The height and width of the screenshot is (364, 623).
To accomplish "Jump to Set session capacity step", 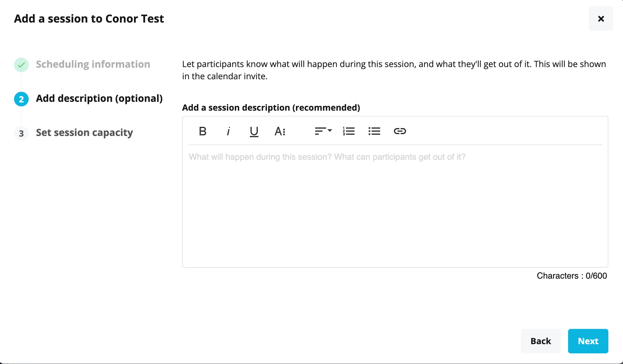I will [85, 133].
